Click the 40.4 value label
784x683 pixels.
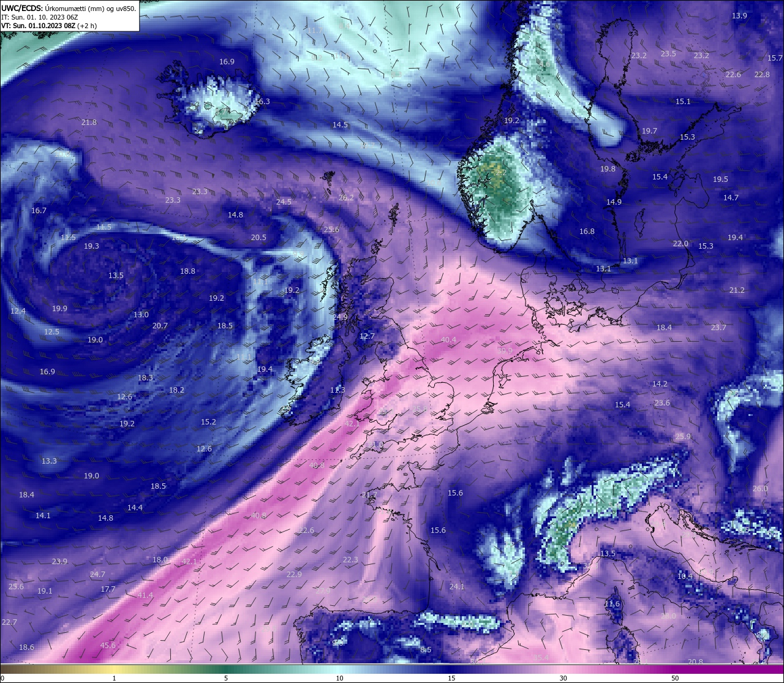(x=448, y=340)
